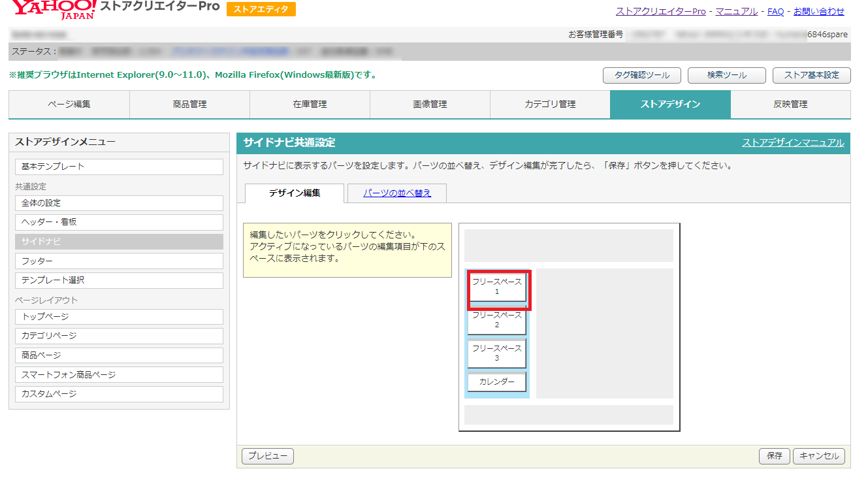This screenshot has width=868, height=488.
Task: Switch to the 在庫管理 tab
Action: coord(310,105)
